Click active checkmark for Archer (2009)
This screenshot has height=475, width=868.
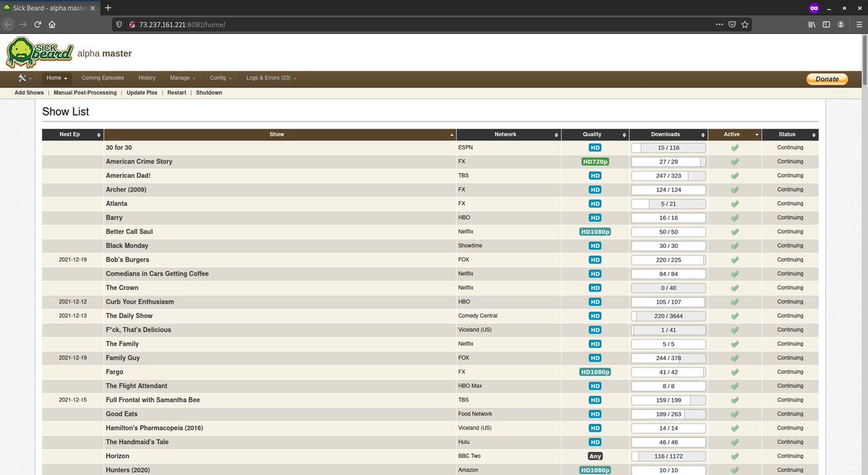735,189
